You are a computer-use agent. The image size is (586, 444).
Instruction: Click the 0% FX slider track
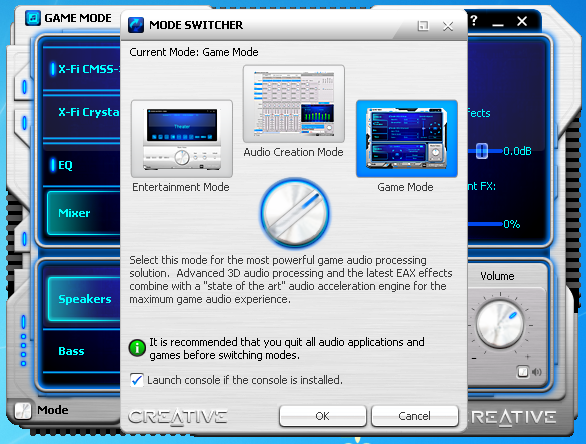(x=485, y=224)
